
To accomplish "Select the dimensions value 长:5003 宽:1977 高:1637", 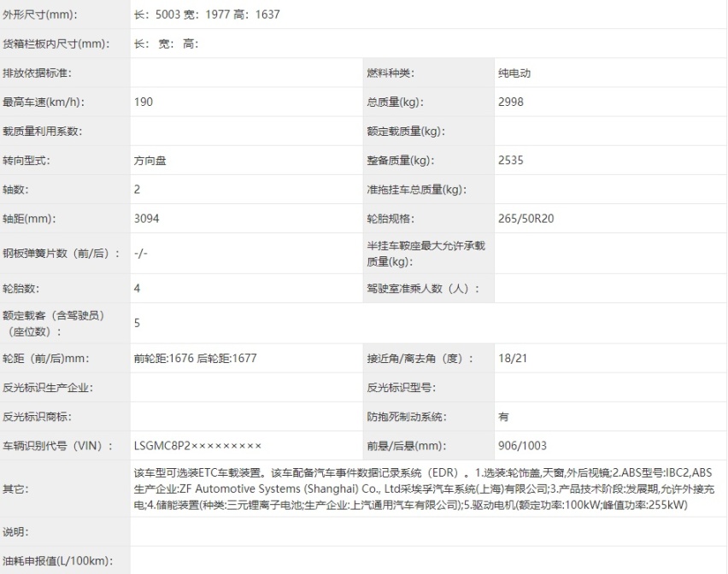I will pyautogui.click(x=207, y=15).
